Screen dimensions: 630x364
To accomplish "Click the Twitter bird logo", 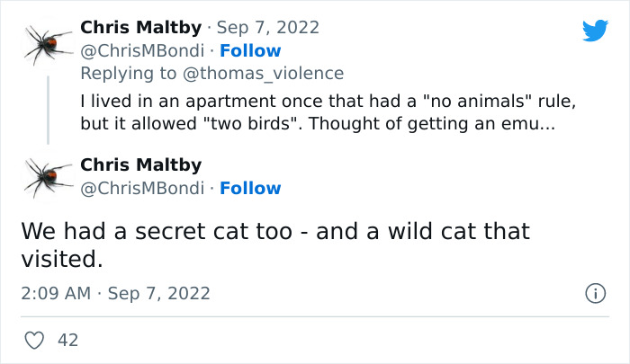I will coord(595,31).
